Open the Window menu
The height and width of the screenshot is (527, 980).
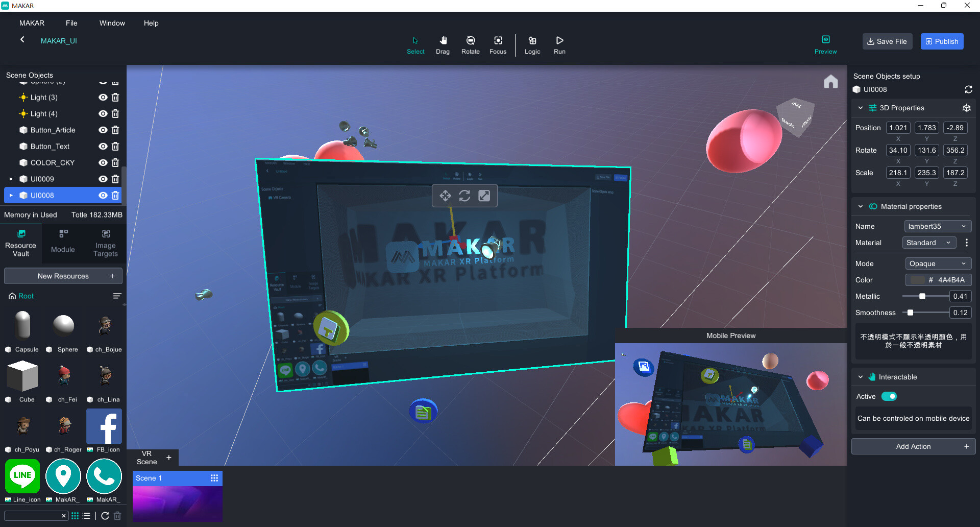(x=112, y=23)
